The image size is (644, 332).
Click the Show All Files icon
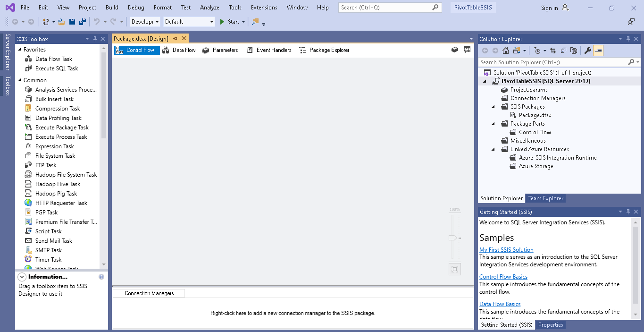[x=574, y=51]
